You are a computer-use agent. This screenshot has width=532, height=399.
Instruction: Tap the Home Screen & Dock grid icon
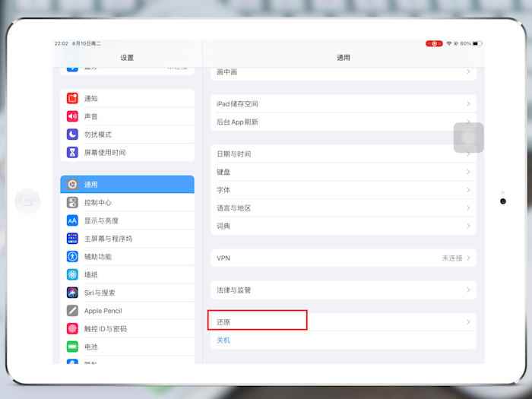pyautogui.click(x=72, y=239)
